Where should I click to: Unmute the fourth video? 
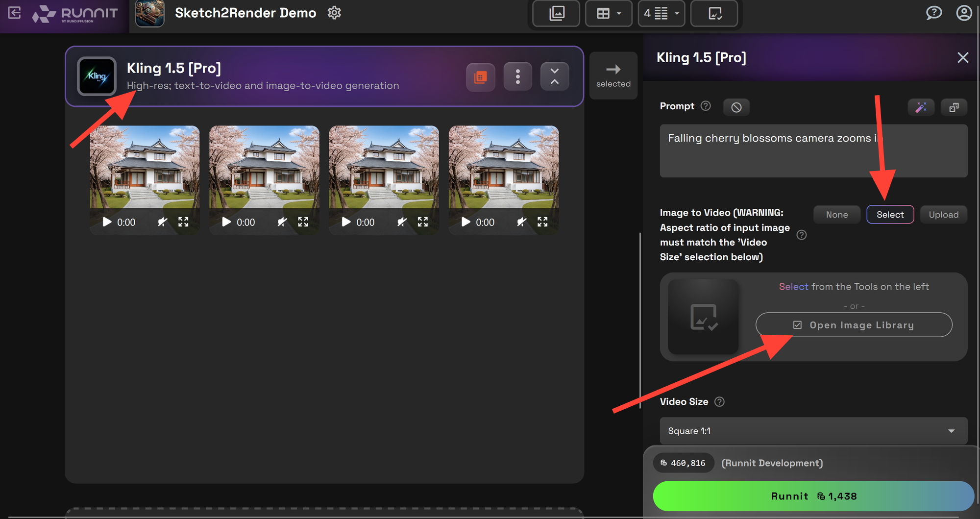click(x=521, y=222)
